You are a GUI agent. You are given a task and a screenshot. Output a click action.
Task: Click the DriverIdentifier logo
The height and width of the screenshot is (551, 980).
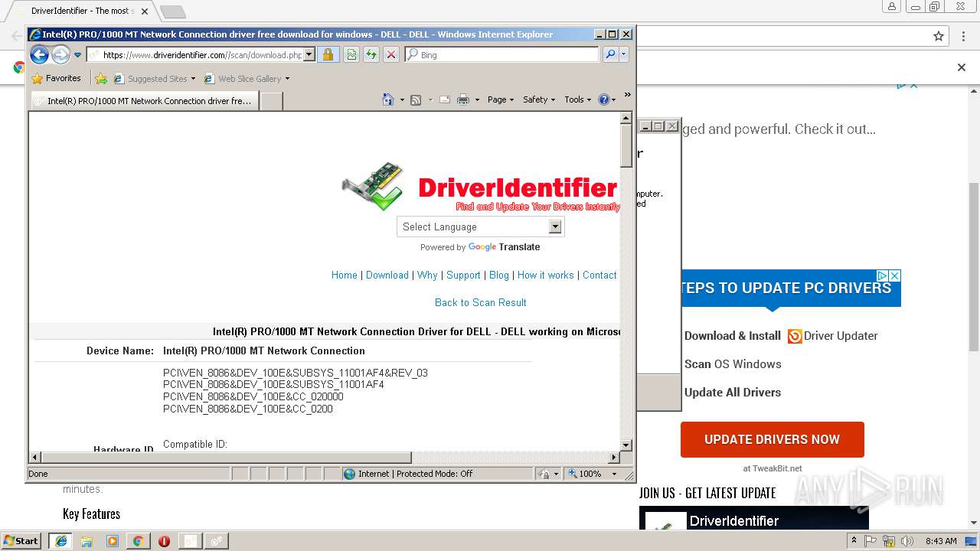pyautogui.click(x=480, y=186)
